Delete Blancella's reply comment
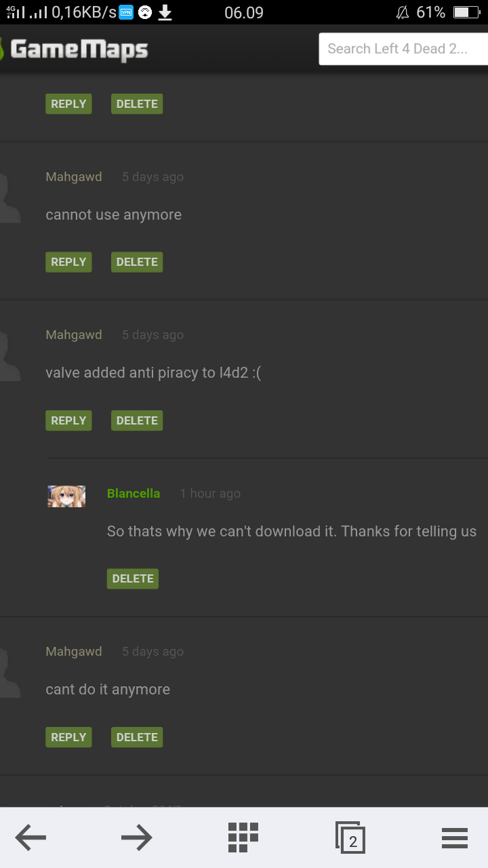488x868 pixels. [x=133, y=578]
